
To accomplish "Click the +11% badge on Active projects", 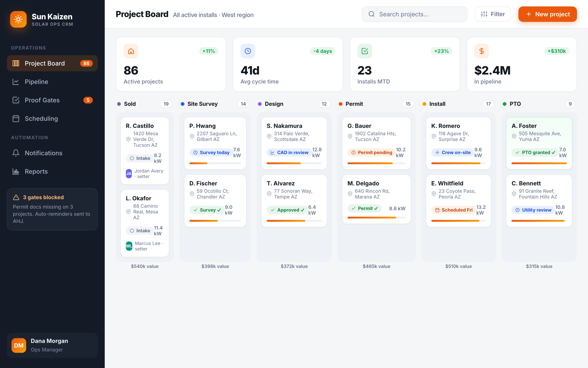I will [x=209, y=51].
